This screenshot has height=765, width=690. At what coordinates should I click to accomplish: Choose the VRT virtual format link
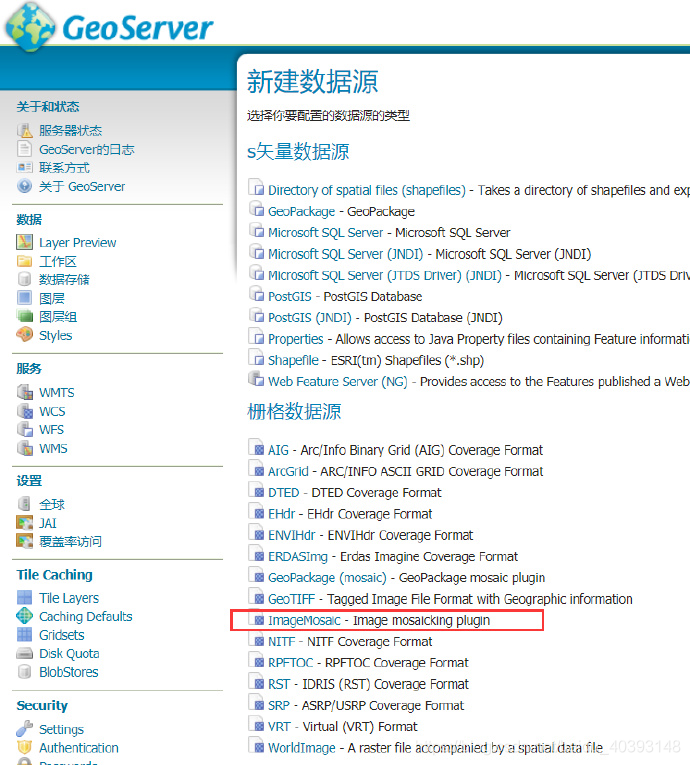[279, 726]
